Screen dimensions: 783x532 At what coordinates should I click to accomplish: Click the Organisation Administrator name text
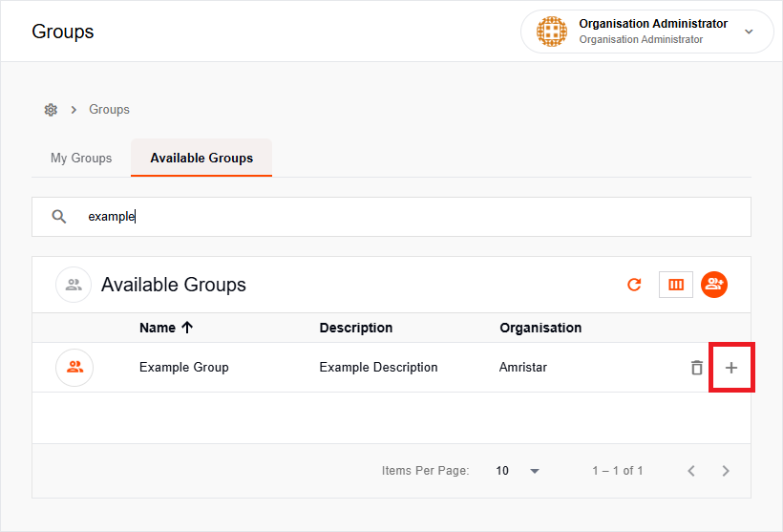(653, 24)
